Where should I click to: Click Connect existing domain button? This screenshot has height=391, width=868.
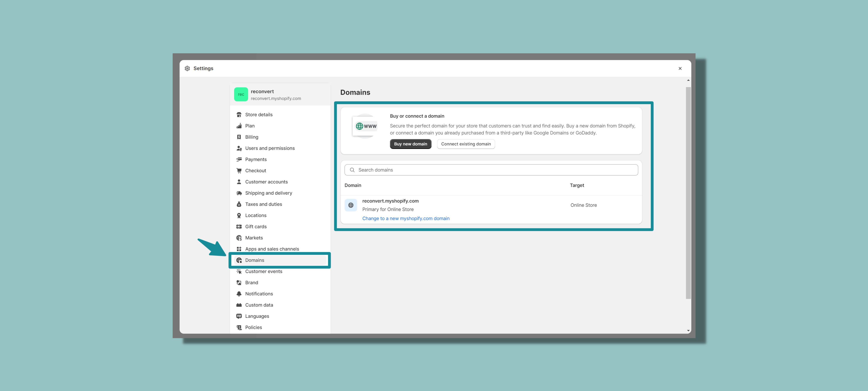tap(466, 144)
